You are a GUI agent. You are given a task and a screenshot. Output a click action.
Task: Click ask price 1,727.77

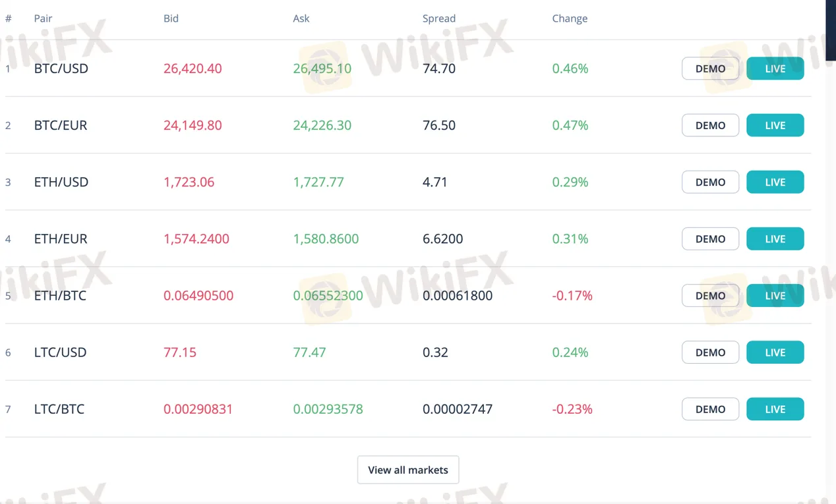pyautogui.click(x=318, y=182)
